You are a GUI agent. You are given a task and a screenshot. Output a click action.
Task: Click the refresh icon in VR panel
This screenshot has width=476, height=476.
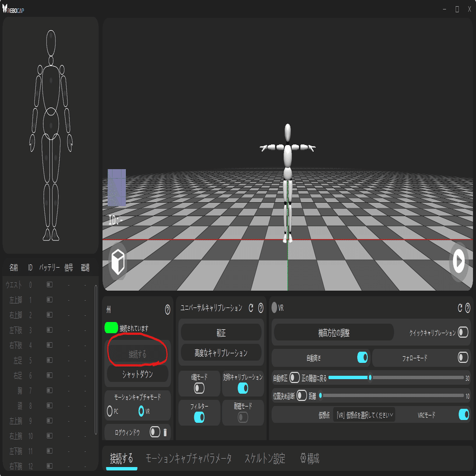pos(460,308)
